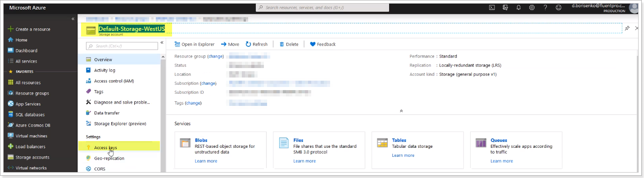Click the feedback smiley icon

coord(559,8)
